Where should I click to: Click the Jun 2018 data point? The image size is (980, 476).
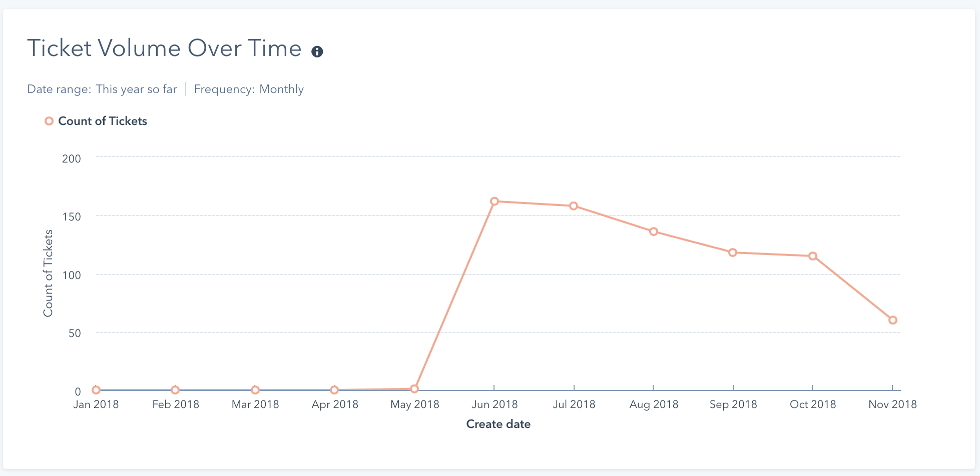(x=495, y=201)
